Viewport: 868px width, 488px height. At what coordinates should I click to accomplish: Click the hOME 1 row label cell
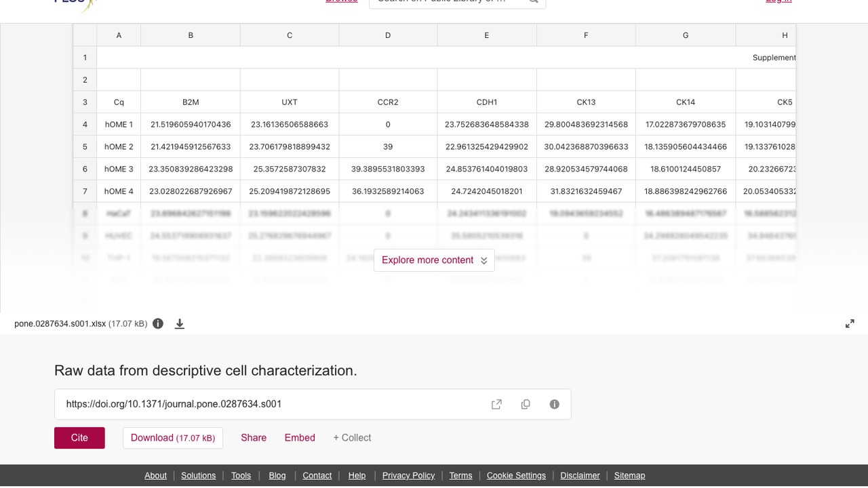tap(119, 125)
